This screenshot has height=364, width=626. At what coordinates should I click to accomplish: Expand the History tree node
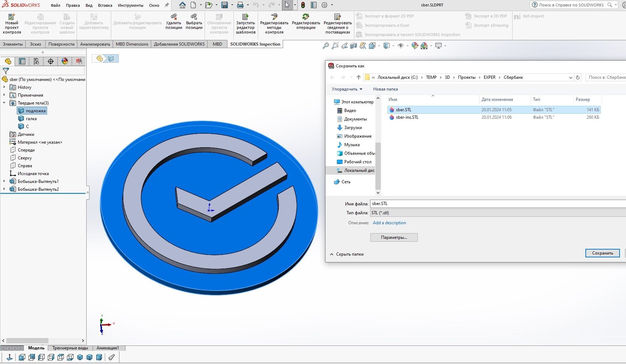pos(4,87)
